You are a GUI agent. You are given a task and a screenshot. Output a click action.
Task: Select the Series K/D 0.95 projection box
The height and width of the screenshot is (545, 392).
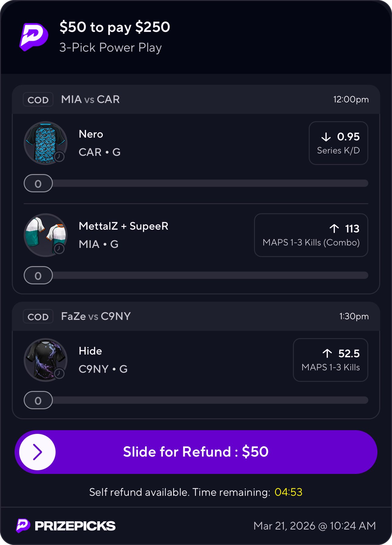point(338,143)
